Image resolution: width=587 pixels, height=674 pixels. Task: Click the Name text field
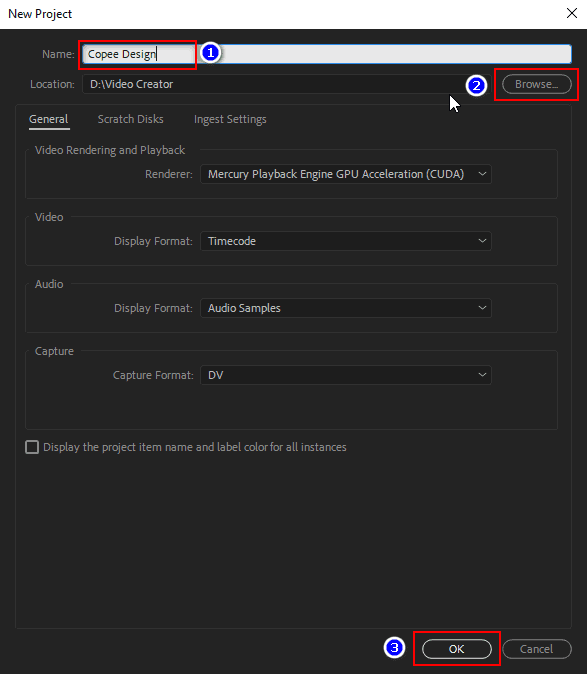point(327,54)
